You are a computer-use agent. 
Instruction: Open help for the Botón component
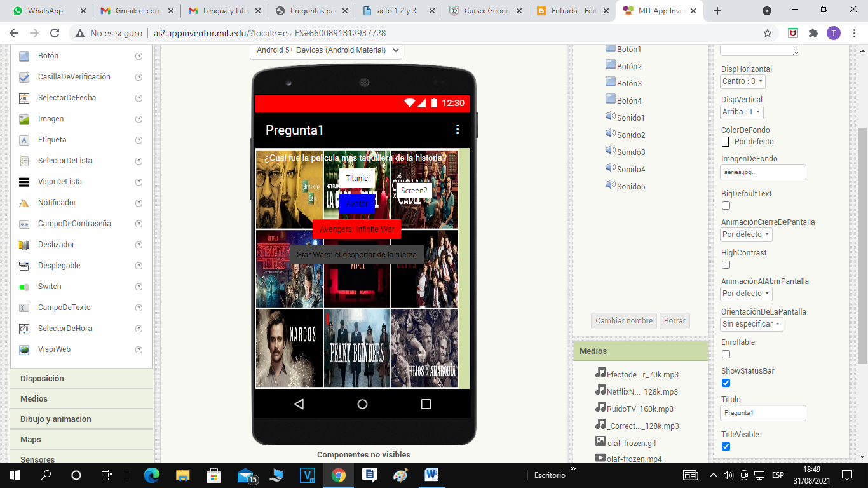point(139,56)
